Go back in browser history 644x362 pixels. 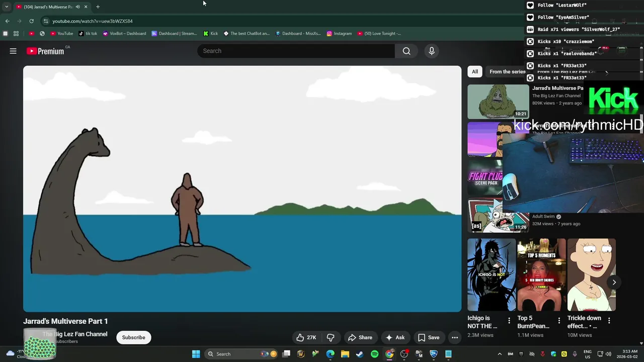tap(7, 21)
